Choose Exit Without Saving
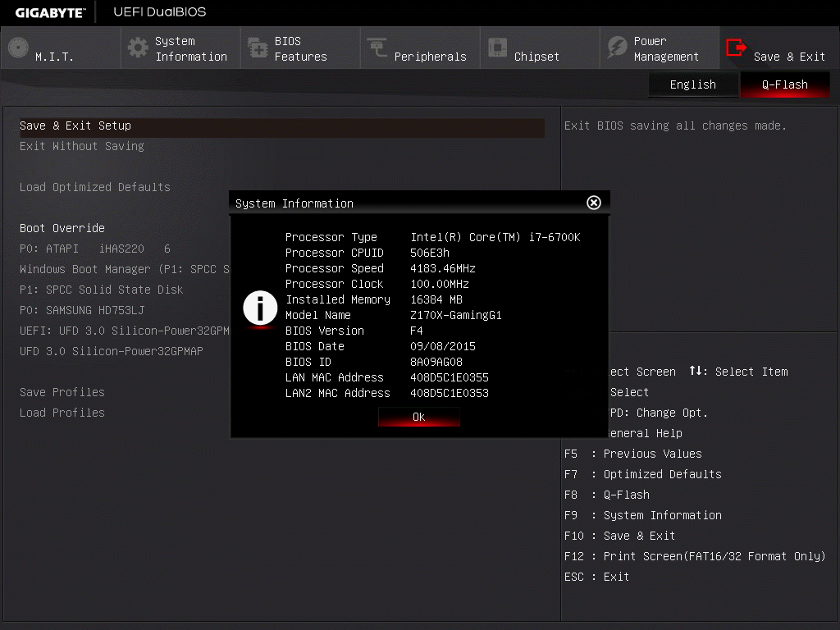 (x=81, y=146)
